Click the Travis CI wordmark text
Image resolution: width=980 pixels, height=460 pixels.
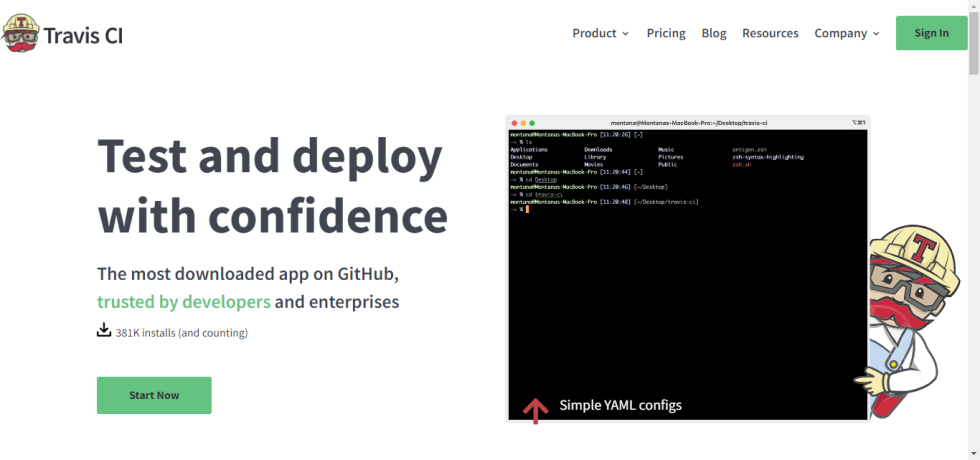(x=83, y=34)
